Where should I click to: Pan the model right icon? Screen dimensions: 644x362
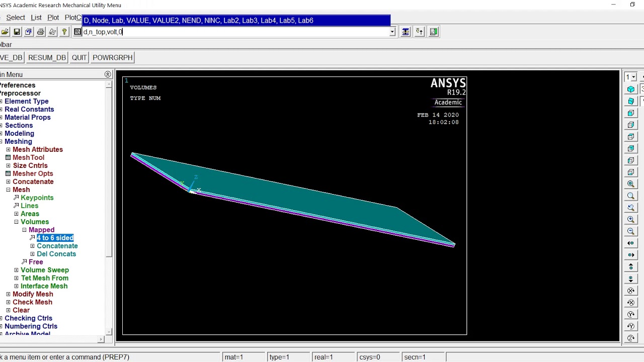[x=631, y=255]
